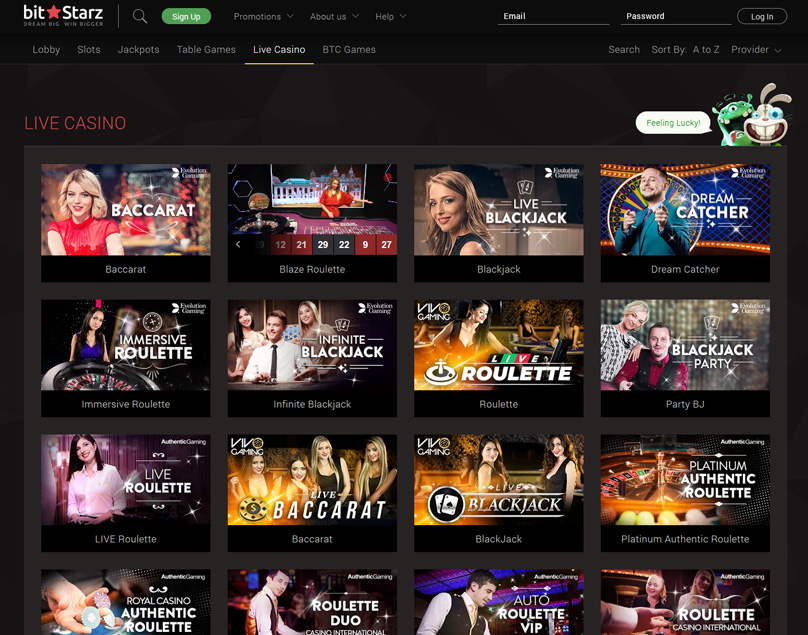
Task: Click the LIVE CASINO heading
Action: pyautogui.click(x=75, y=123)
